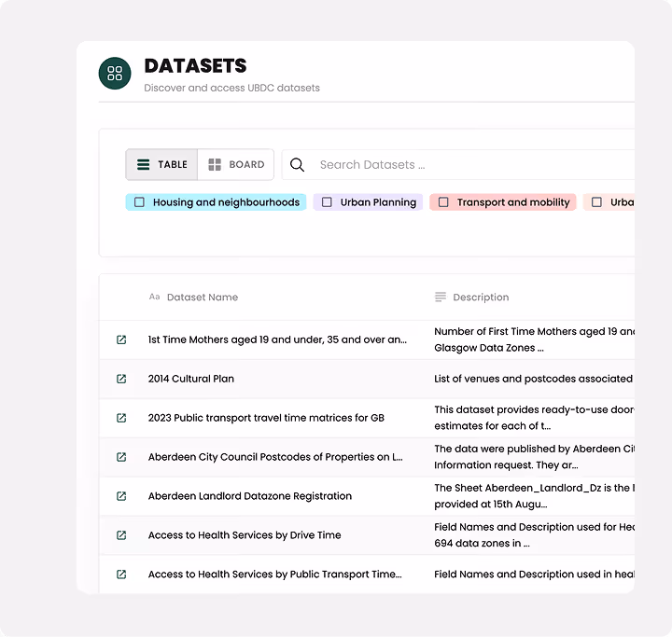Open link icon for 2023 Public transport row
Viewport: 672px width, 637px height.
click(x=121, y=418)
